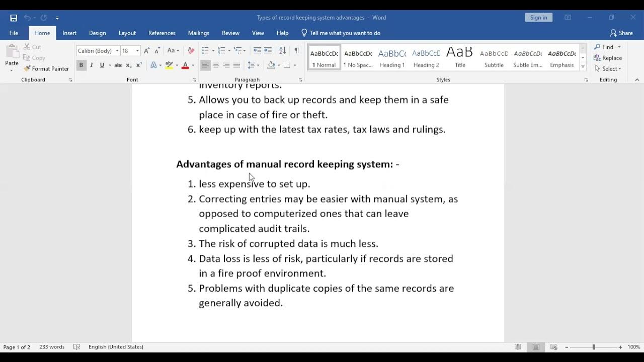The image size is (644, 362).
Task: Click the zoom slider handle
Action: coord(594,347)
